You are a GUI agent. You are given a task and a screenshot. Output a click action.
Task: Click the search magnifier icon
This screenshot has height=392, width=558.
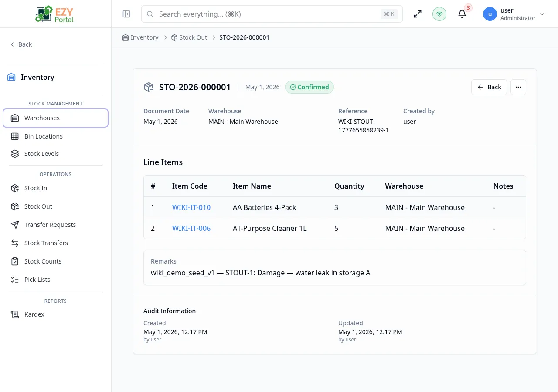coord(150,14)
